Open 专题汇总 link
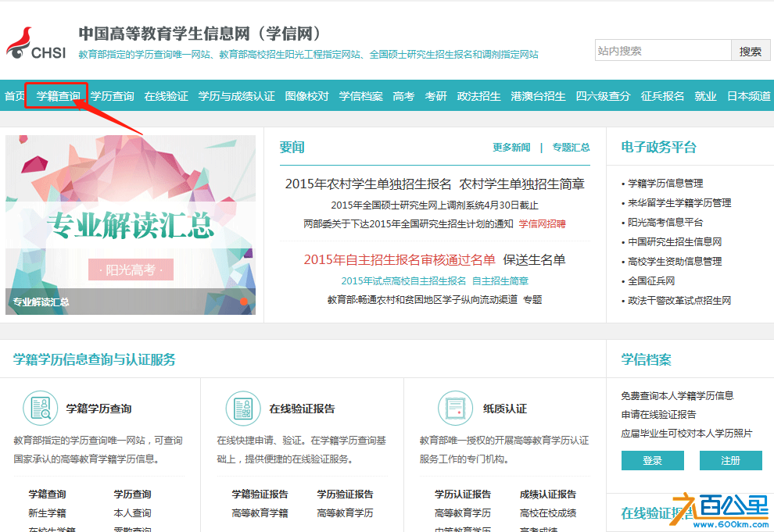This screenshot has width=774, height=532. (x=572, y=148)
